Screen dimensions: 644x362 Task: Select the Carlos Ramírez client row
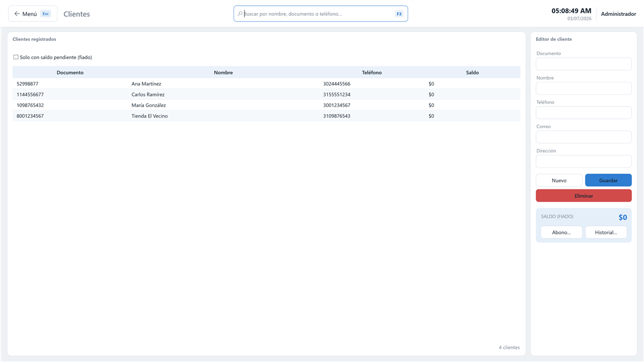[x=266, y=94]
